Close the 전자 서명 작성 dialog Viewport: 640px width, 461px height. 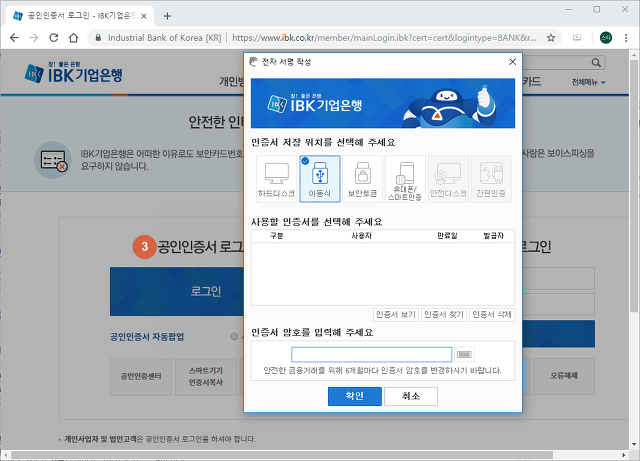[x=513, y=62]
